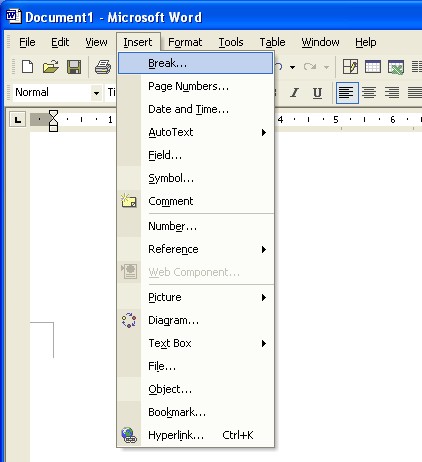Click the first line indent marker on ruler
Screen dimensions: 422x462
(53, 113)
